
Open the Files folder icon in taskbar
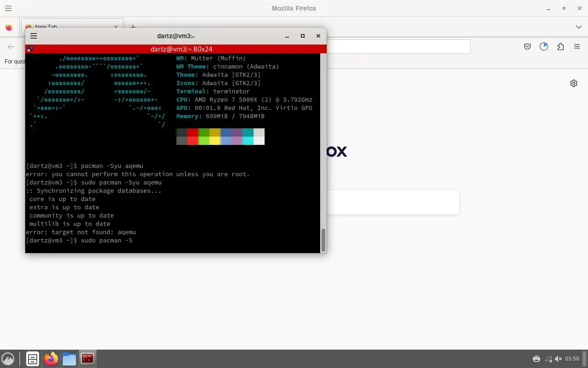coord(69,359)
